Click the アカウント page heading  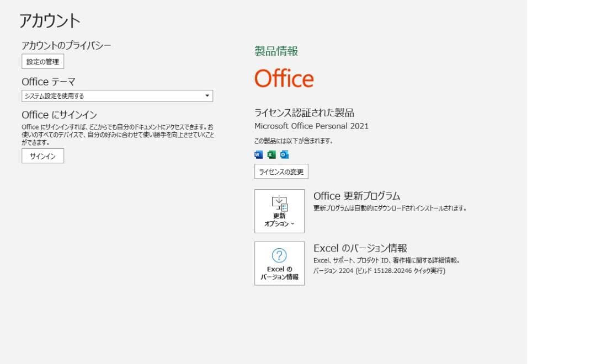click(x=50, y=20)
